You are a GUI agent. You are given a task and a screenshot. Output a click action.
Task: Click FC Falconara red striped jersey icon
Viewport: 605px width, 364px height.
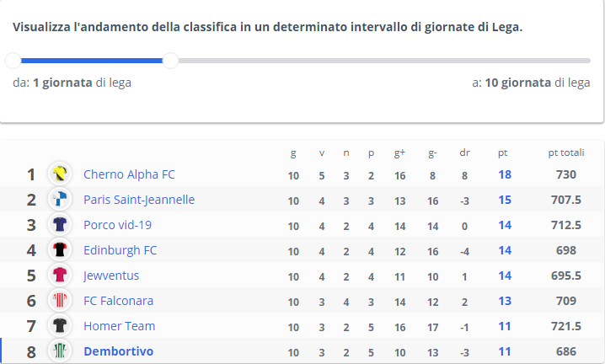[60, 300]
